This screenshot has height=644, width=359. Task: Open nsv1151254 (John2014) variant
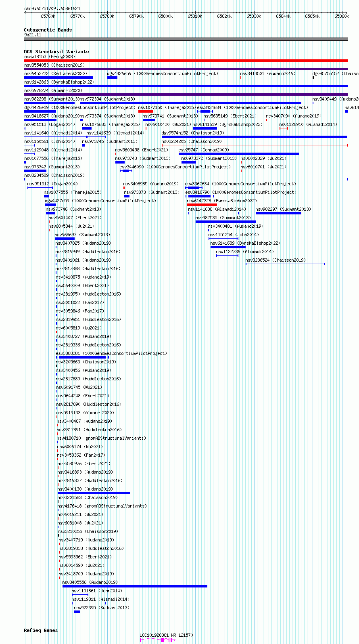click(234, 235)
